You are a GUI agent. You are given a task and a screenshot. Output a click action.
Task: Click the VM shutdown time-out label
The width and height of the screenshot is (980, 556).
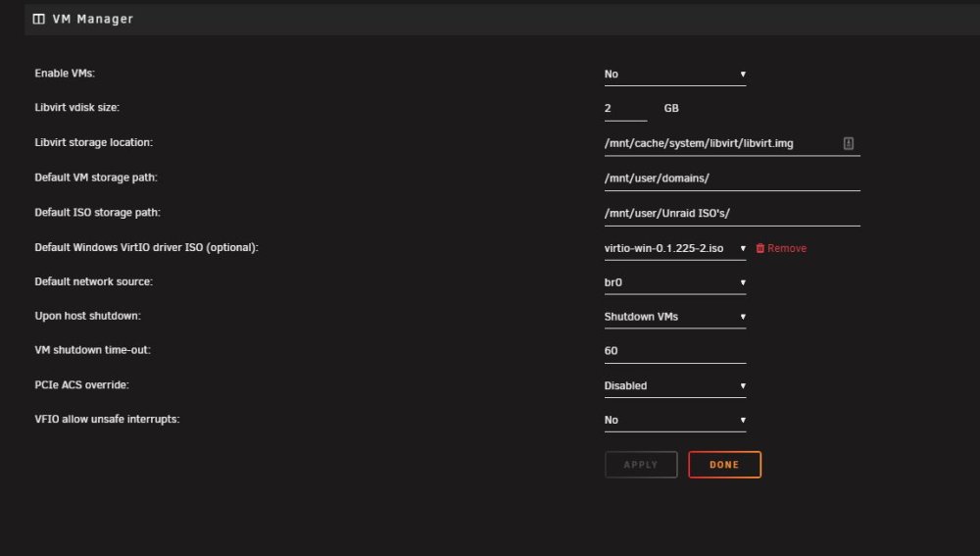(92, 350)
